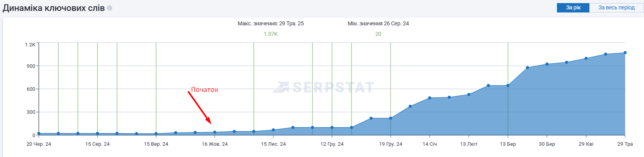Click the data point at 15 Лис. 24

(x=273, y=130)
